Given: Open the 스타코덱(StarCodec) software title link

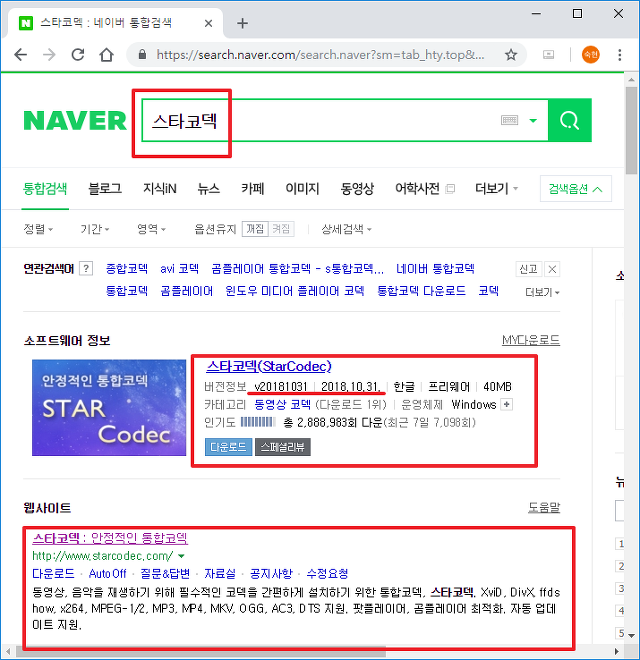Looking at the screenshot, I should point(269,366).
